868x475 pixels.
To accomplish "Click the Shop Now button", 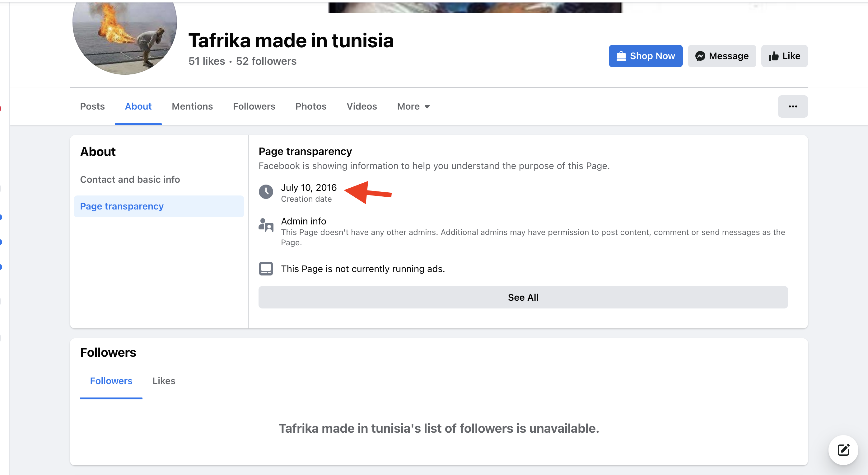I will 645,56.
